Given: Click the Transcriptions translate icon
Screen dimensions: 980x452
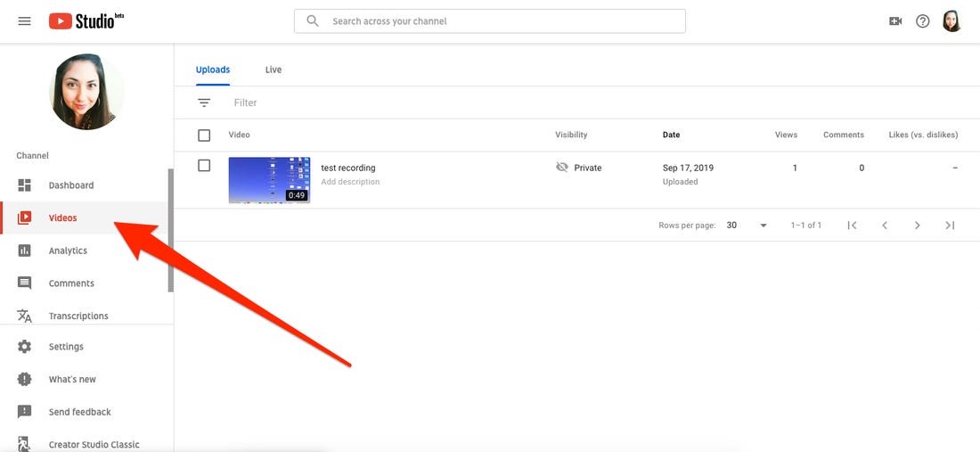Looking at the screenshot, I should (x=24, y=316).
